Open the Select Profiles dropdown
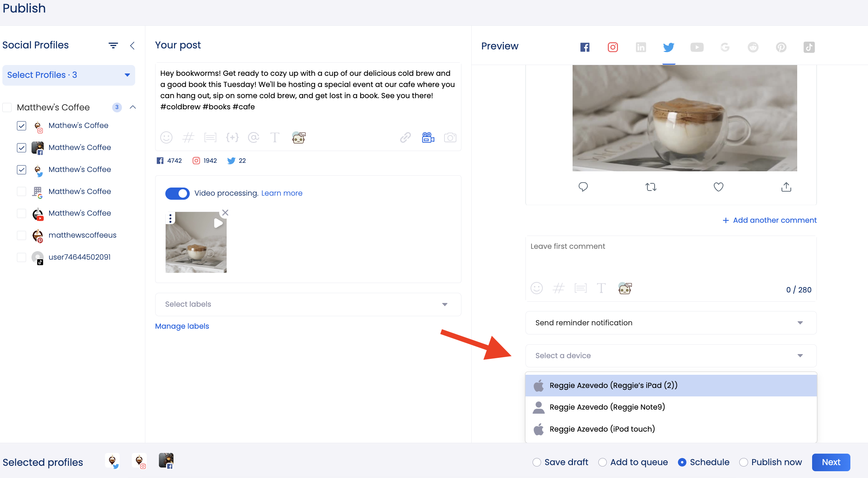Image resolution: width=868 pixels, height=478 pixels. (x=68, y=75)
